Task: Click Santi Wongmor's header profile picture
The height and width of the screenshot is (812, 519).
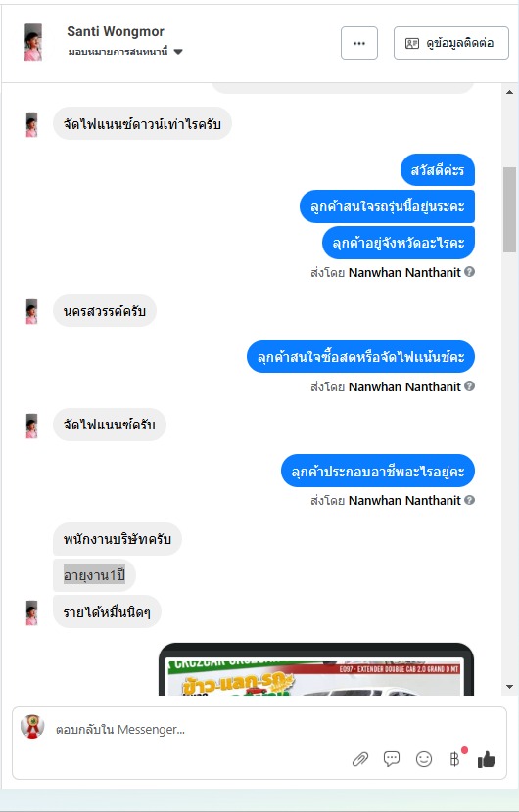Action: point(33,42)
